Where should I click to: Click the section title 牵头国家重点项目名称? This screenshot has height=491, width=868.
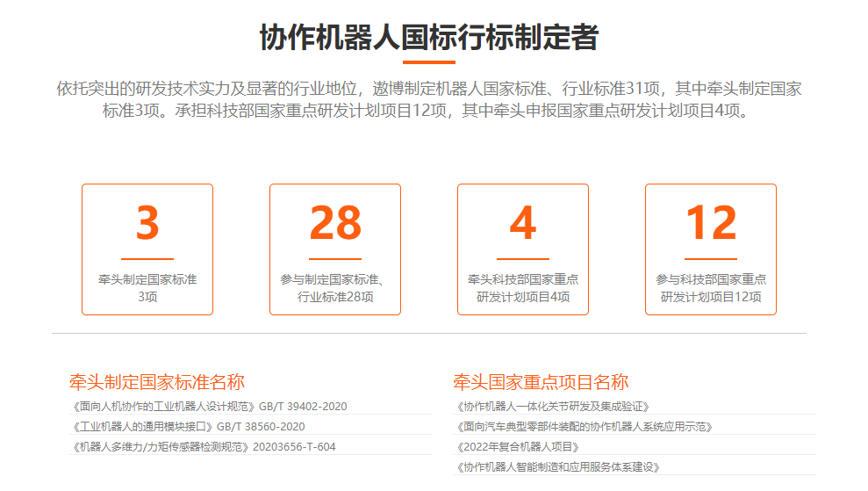pyautogui.click(x=541, y=382)
